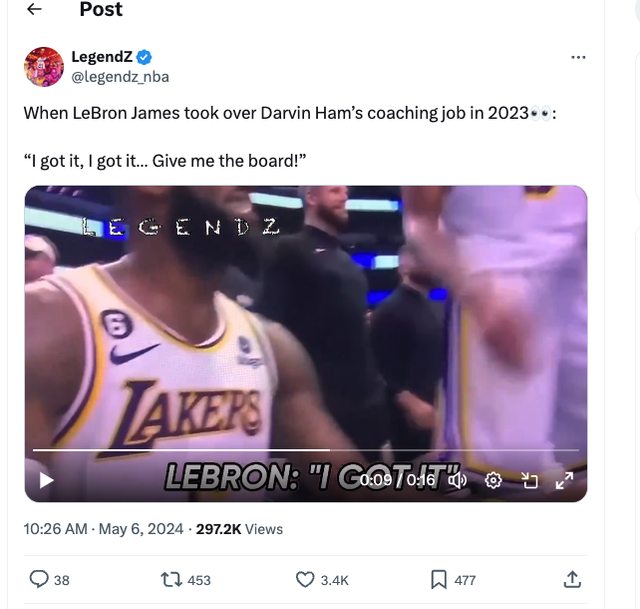Viewport: 640px width, 609px height.
Task: Open the LegendZ profile avatar
Action: point(44,66)
